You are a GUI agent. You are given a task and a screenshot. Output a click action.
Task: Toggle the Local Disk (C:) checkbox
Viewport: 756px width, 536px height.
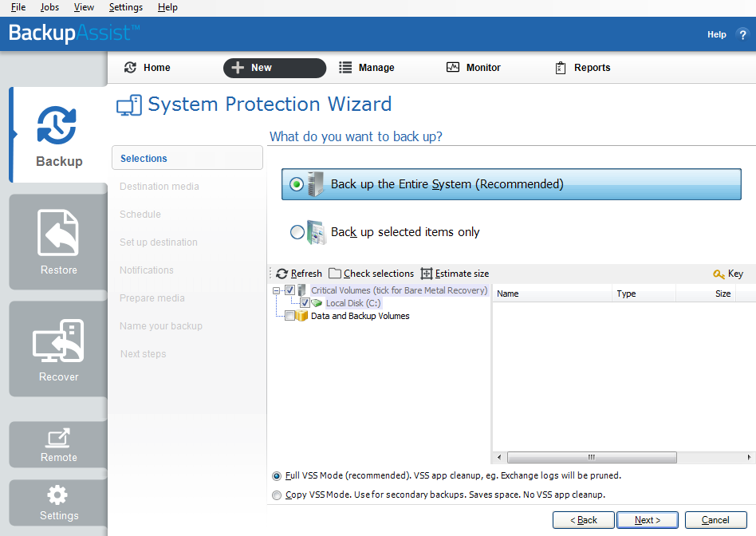pos(305,303)
